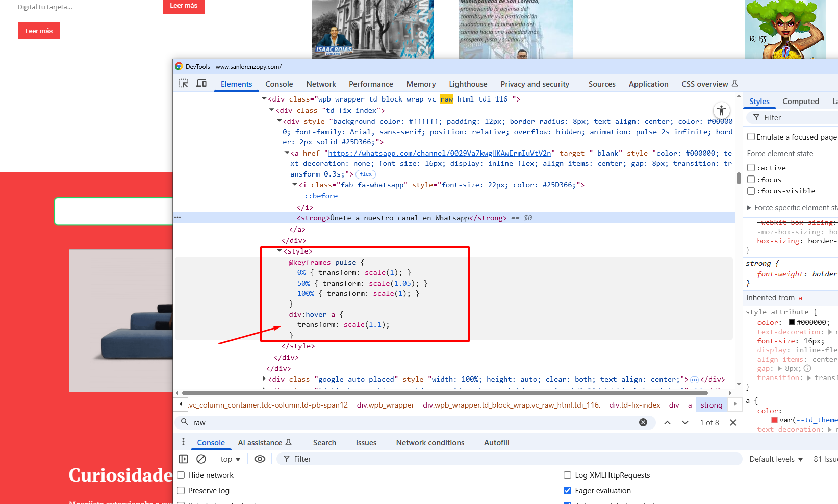Open the Computed styles tab

(x=801, y=102)
